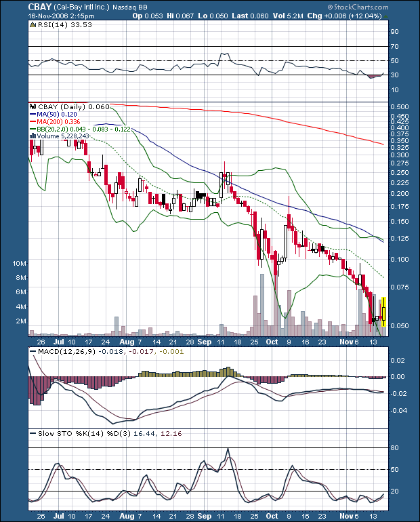Click the 6M volume axis label
Image resolution: width=420 pixels, height=522 pixels.
tap(21, 292)
